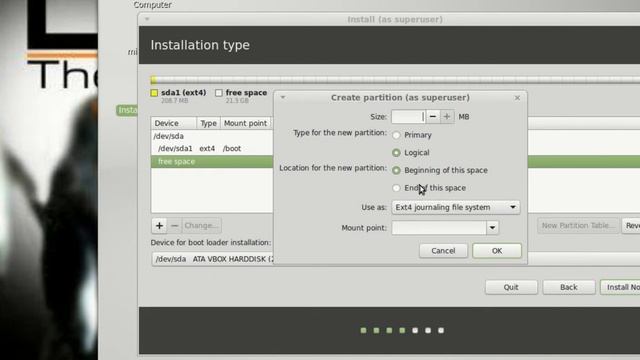Confirm partition with OK button
This screenshot has width=640, height=360.
[x=497, y=251]
